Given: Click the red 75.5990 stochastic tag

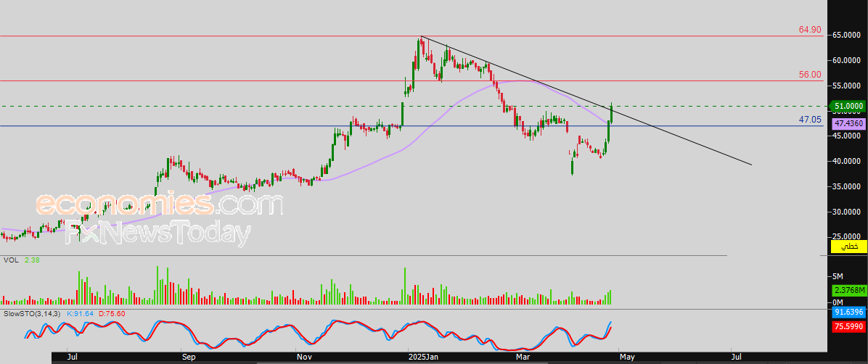Looking at the screenshot, I should point(850,326).
